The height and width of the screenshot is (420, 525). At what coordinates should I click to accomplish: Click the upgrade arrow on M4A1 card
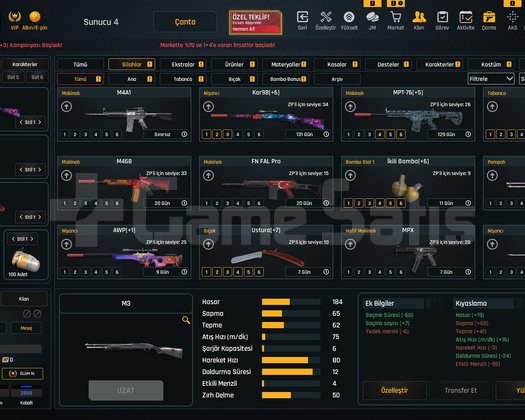[66, 107]
